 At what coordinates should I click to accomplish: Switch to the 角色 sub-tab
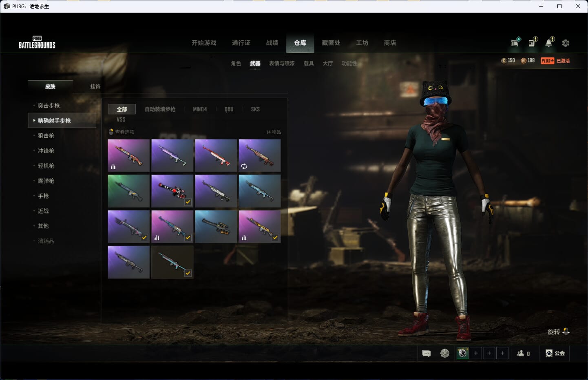point(236,64)
